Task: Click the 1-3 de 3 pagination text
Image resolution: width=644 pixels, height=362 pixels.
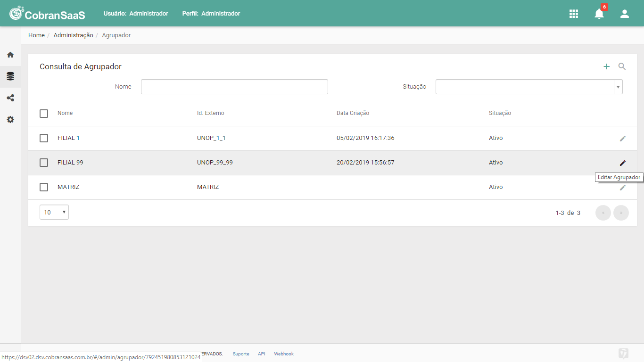Action: (x=568, y=213)
